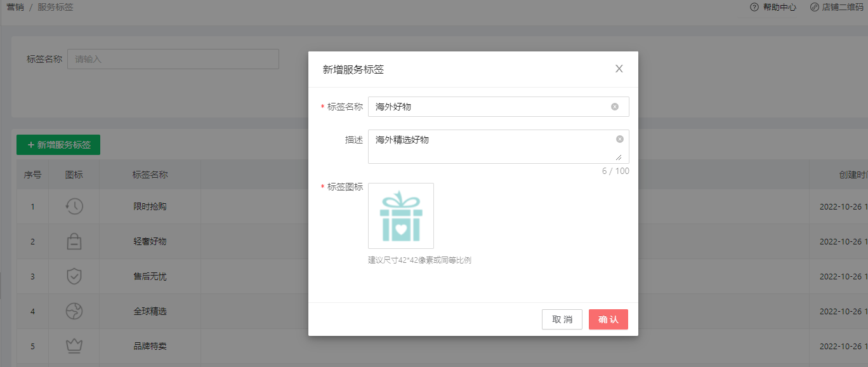Open 帮助中心 help center link
868x367 pixels.
(x=773, y=8)
